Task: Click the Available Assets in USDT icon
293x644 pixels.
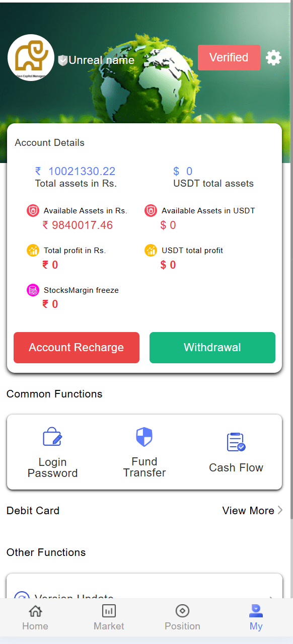Action: (x=151, y=210)
